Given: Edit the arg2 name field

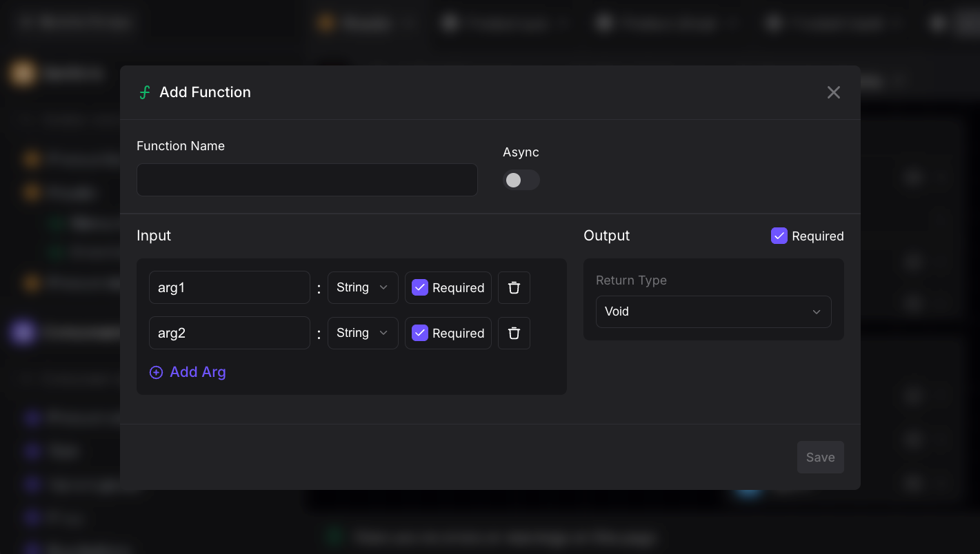Looking at the screenshot, I should [x=230, y=333].
